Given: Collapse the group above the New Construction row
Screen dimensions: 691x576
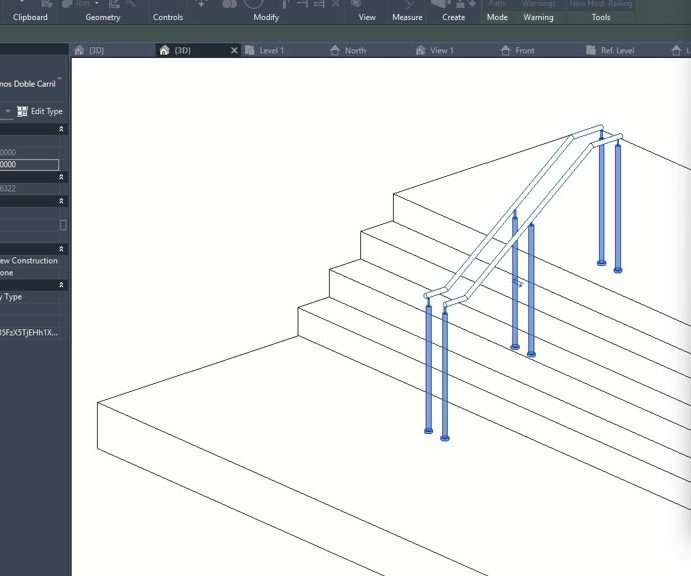Looking at the screenshot, I should pos(61,249).
